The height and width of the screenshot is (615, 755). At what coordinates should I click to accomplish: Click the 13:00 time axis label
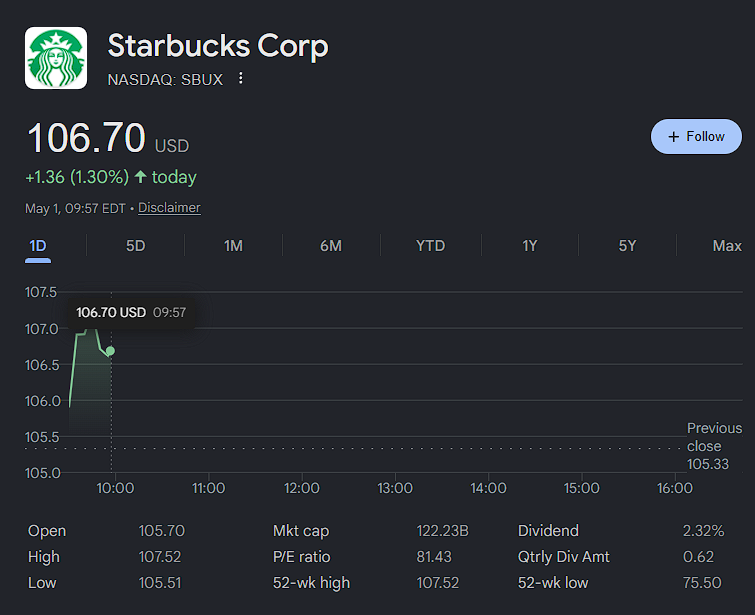[395, 488]
